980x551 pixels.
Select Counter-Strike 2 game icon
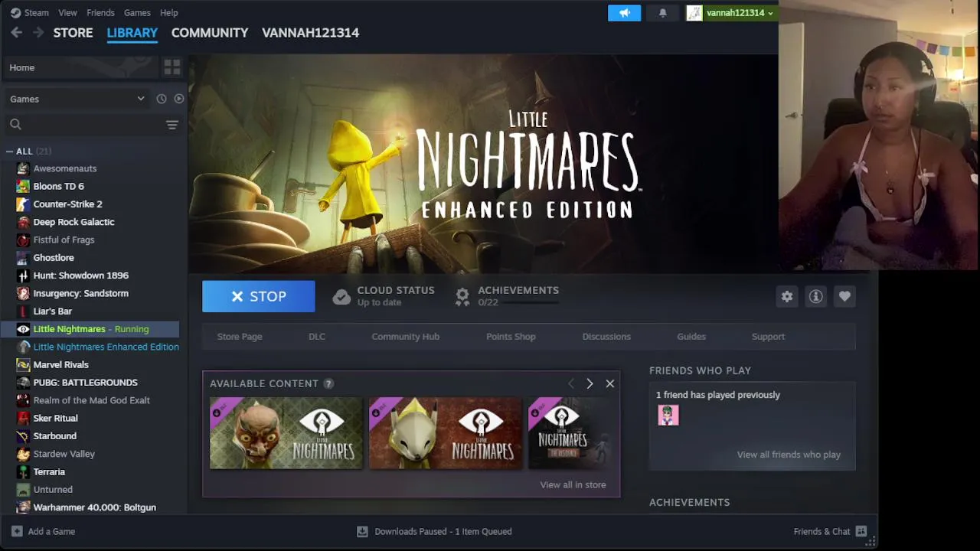[x=23, y=204]
